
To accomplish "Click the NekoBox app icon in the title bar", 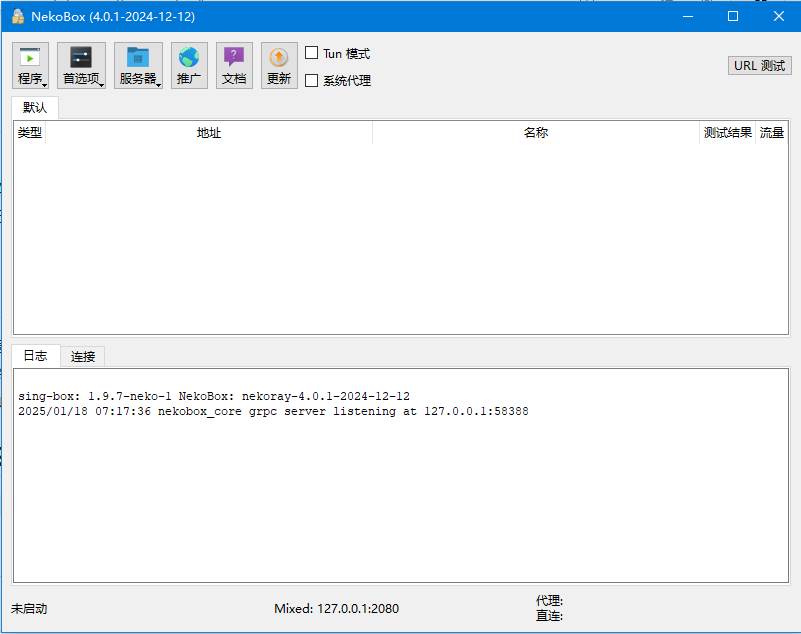I will pyautogui.click(x=18, y=16).
